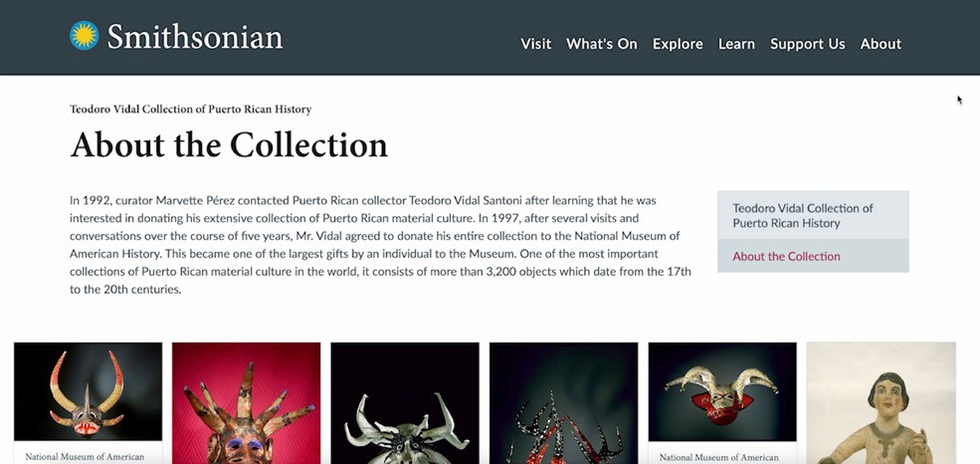Click the About the Collection page heading
980x464 pixels.
pos(229,144)
